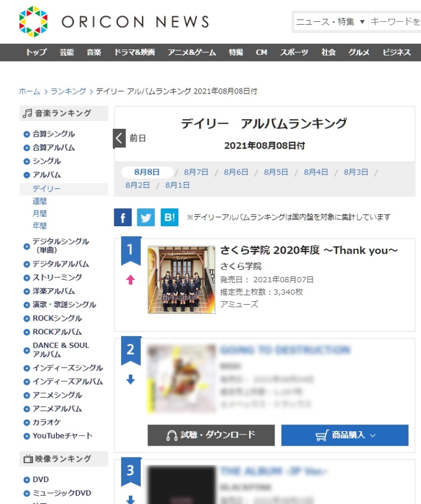Open the アニメ&ゲーム navigation item

pos(192,53)
